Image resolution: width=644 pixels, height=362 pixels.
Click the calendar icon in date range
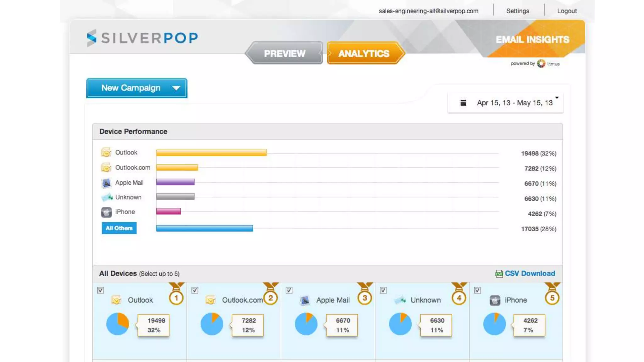pos(463,103)
